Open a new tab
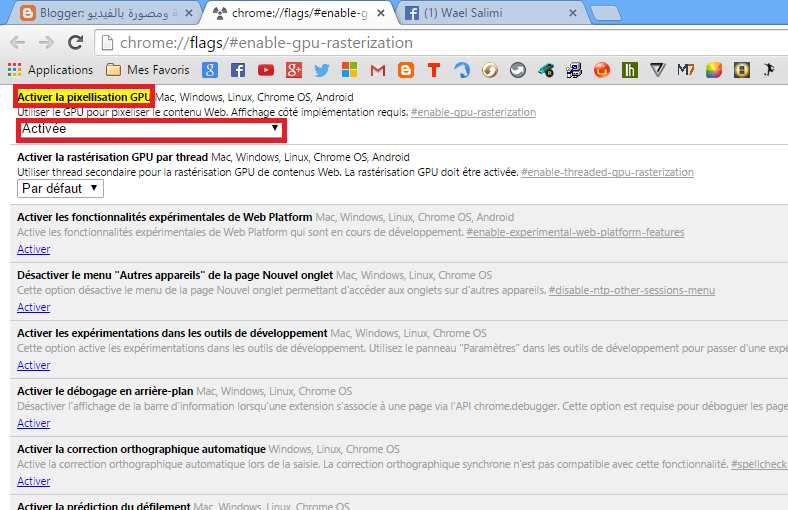This screenshot has height=510, width=788. tap(606, 14)
